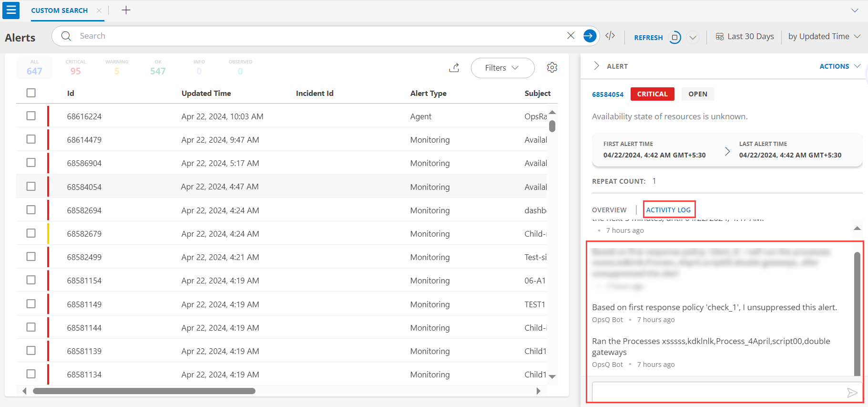868x407 pixels.
Task: Switch to the Overview tab
Action: tap(609, 210)
